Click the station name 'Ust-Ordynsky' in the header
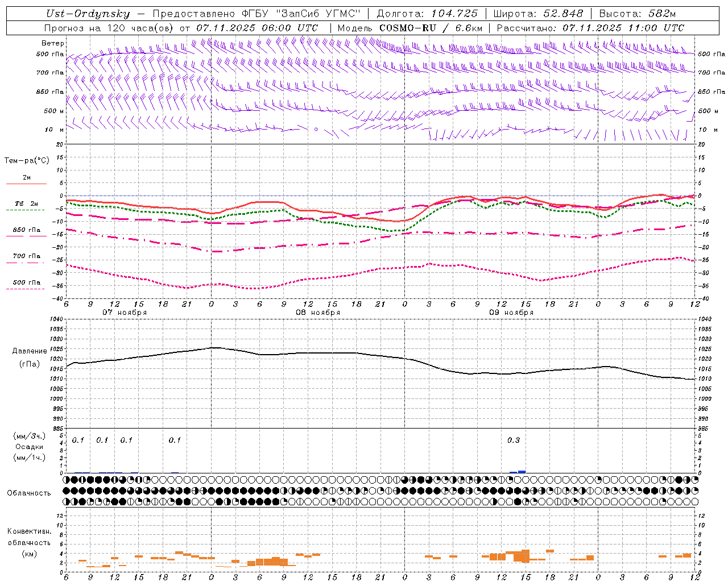 [x=88, y=14]
